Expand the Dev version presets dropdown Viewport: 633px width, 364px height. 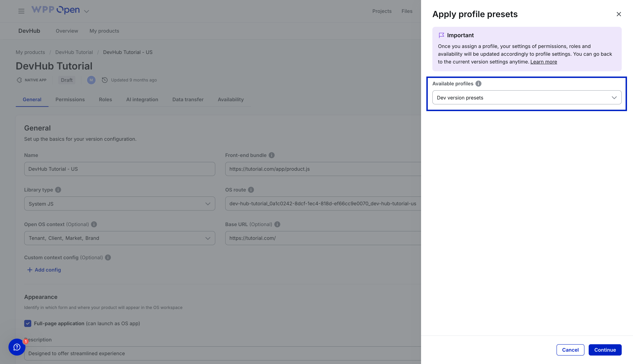[527, 98]
